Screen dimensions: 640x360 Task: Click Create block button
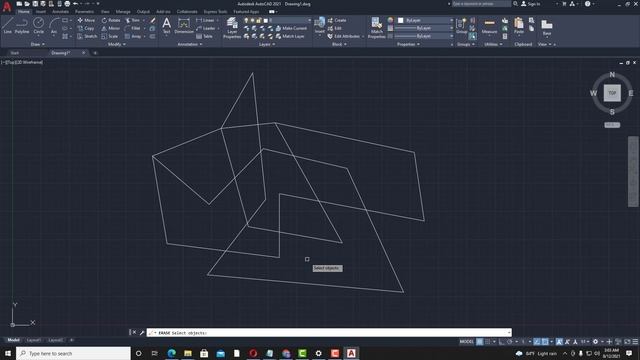click(x=337, y=20)
